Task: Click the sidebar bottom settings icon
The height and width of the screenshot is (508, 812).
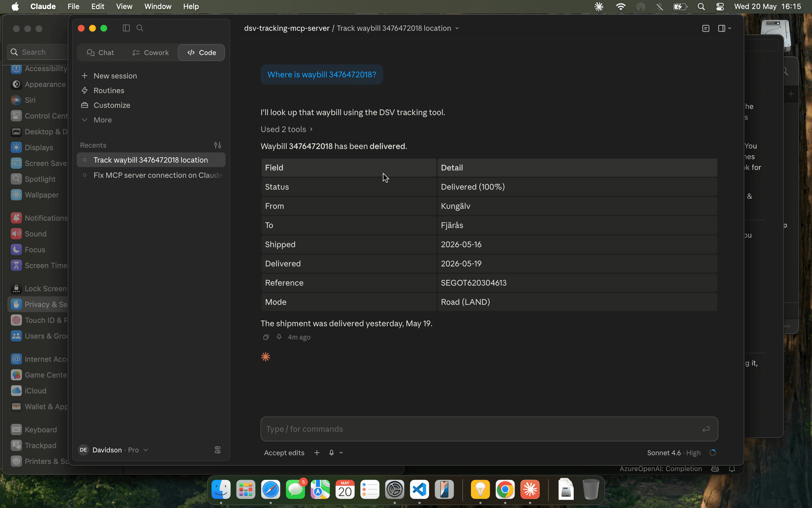Action: coord(217,450)
